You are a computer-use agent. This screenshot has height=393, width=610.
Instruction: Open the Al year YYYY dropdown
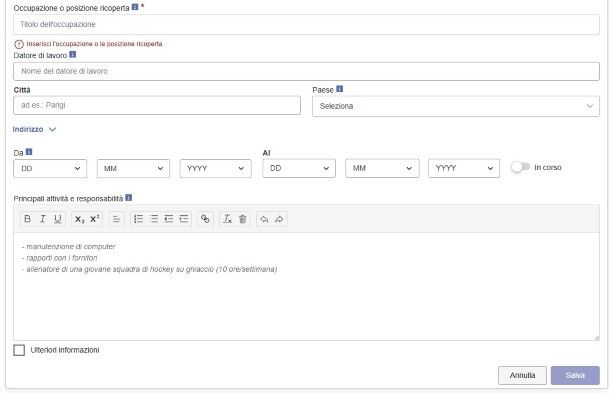(x=464, y=168)
